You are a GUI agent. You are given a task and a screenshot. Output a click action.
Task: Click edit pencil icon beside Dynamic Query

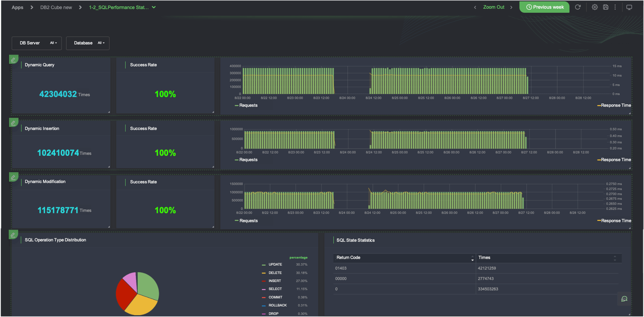pyautogui.click(x=13, y=60)
